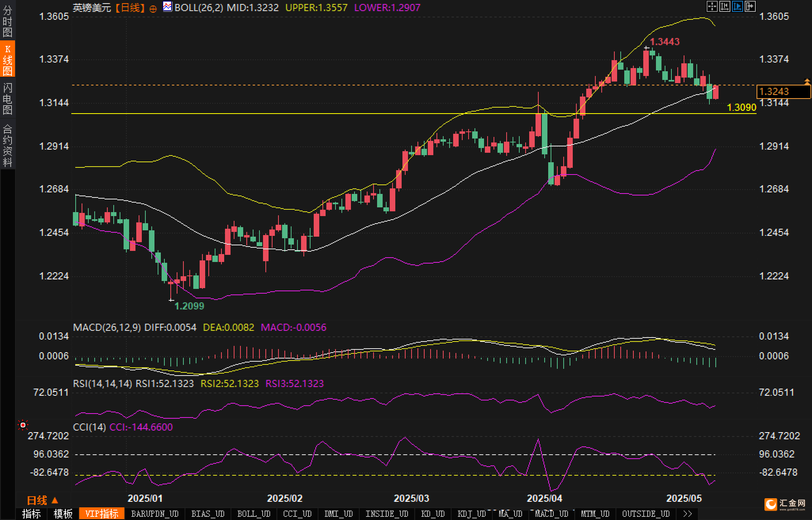Image resolution: width=812 pixels, height=520 pixels.
Task: Open the 合约资料 side tab
Action: 8,145
